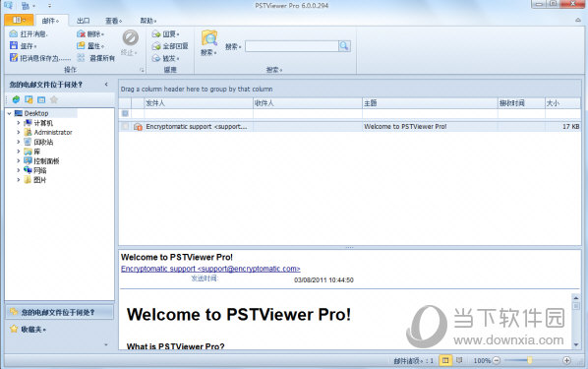Click the second icon in folder tree toolbar
Viewport: 588px width, 369px height.
coord(29,99)
